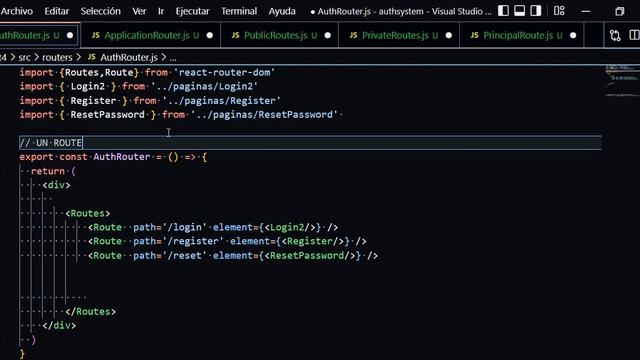Open the src breadcrumb folder
The image size is (640, 360).
(x=24, y=58)
